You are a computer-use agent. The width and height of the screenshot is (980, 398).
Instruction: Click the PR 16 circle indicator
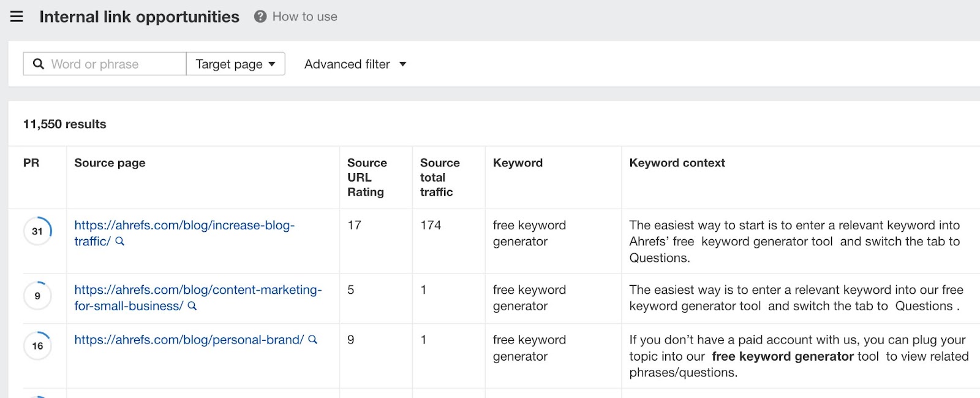coord(37,346)
